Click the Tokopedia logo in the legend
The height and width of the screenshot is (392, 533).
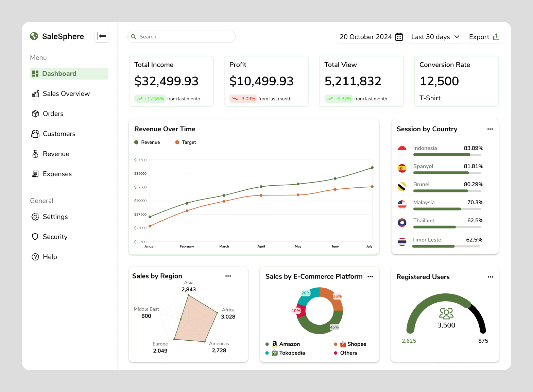(275, 353)
